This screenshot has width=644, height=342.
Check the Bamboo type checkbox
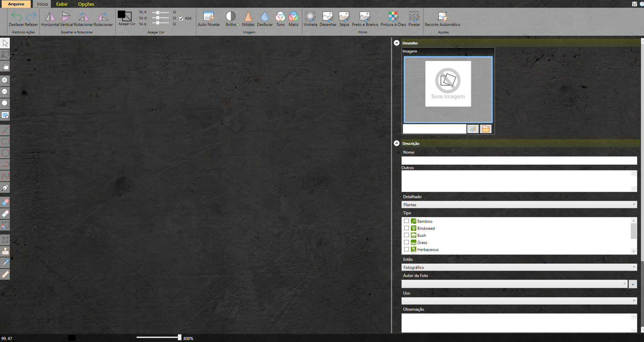(x=407, y=221)
